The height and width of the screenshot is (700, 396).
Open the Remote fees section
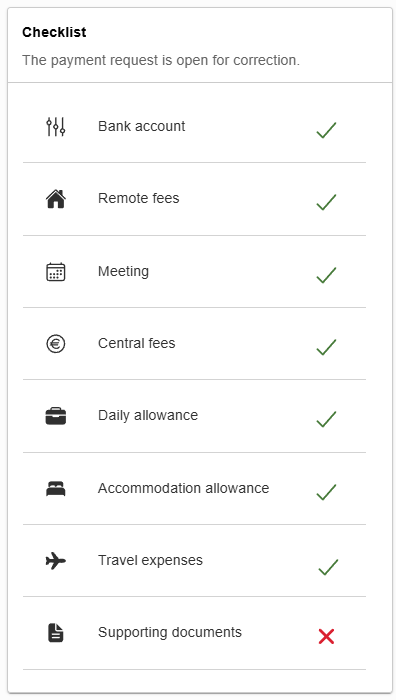[x=194, y=199]
